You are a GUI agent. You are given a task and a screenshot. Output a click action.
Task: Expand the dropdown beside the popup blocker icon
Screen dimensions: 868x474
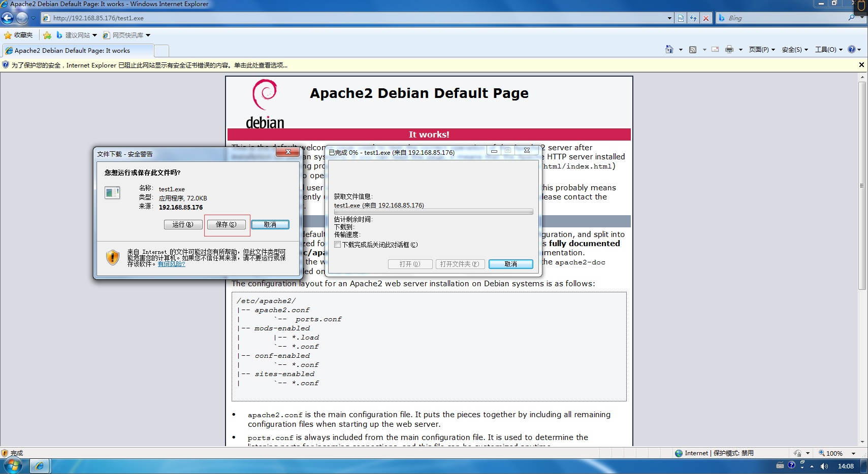pos(808,453)
